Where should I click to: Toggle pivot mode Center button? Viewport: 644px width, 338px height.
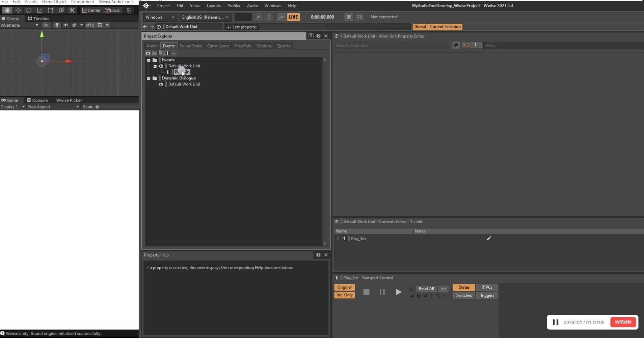(91, 10)
